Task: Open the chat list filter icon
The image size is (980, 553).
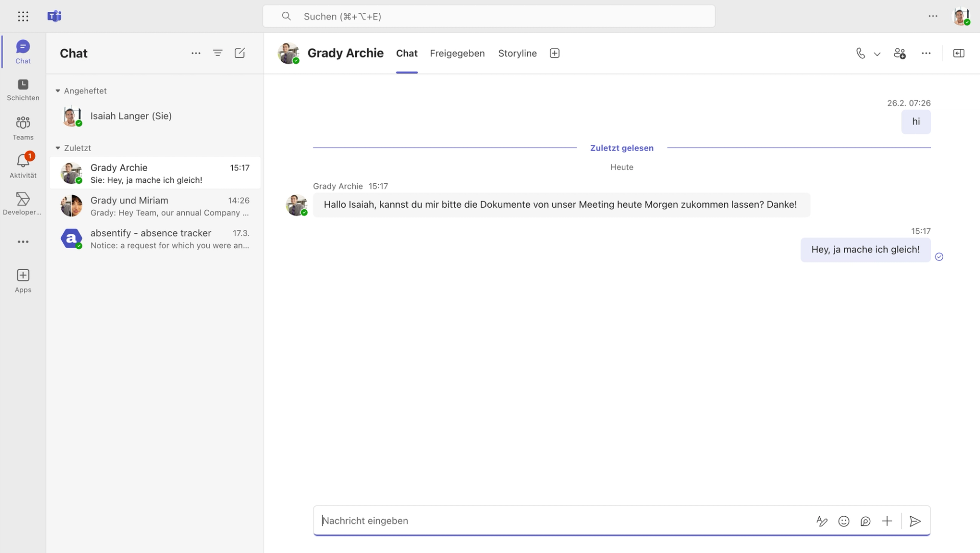Action: pos(217,53)
